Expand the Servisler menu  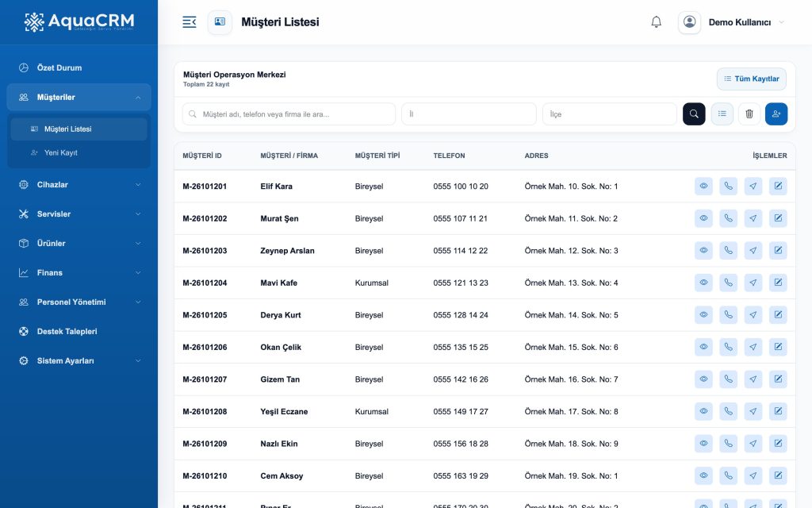pos(79,214)
